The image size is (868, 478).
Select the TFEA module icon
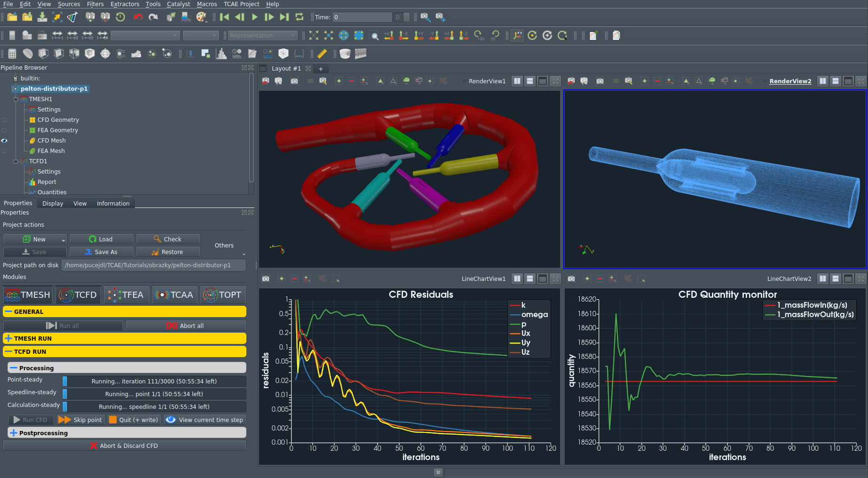point(126,295)
